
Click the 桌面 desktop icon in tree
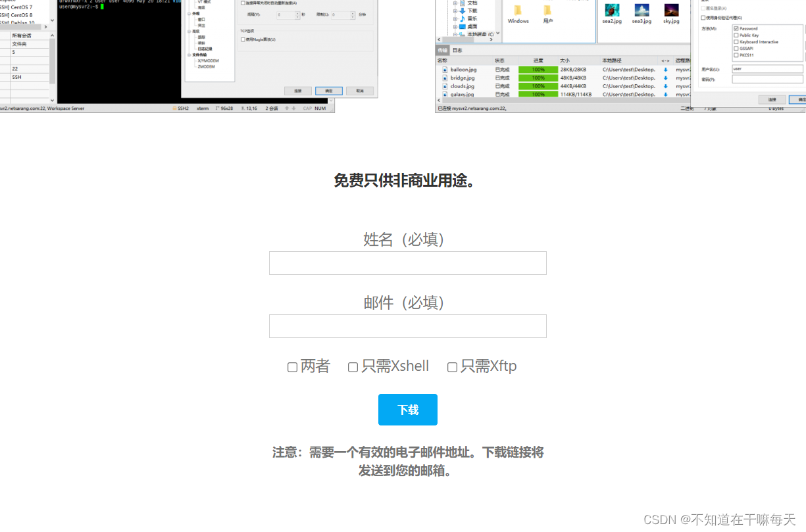463,26
